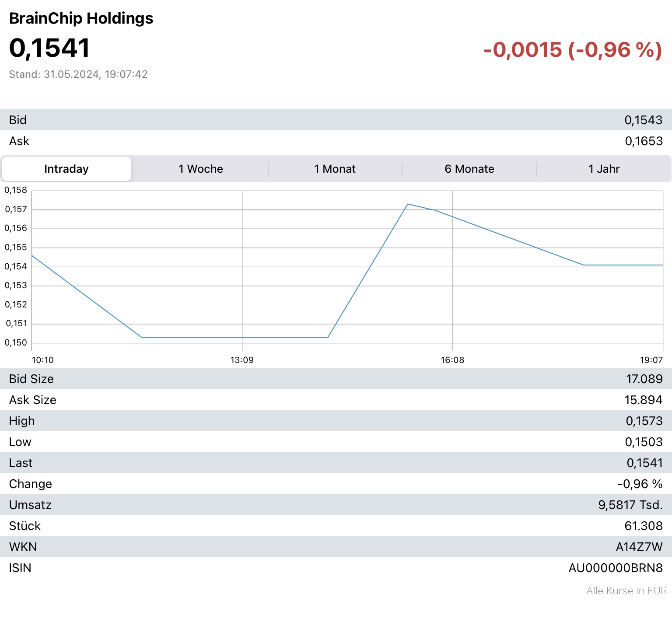The height and width of the screenshot is (628, 672).
Task: Switch to the Intraday chart tab
Action: tap(66, 169)
